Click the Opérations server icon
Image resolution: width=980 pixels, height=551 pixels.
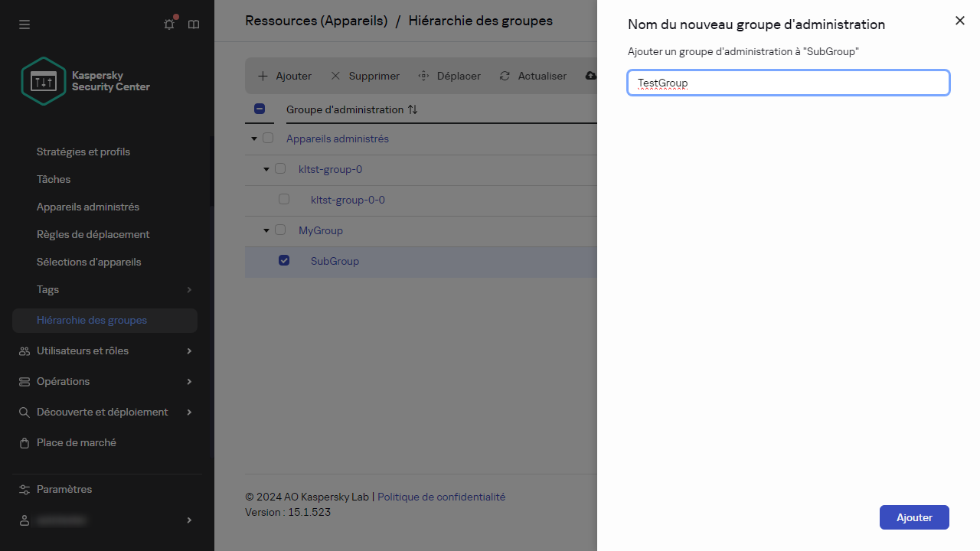24,381
